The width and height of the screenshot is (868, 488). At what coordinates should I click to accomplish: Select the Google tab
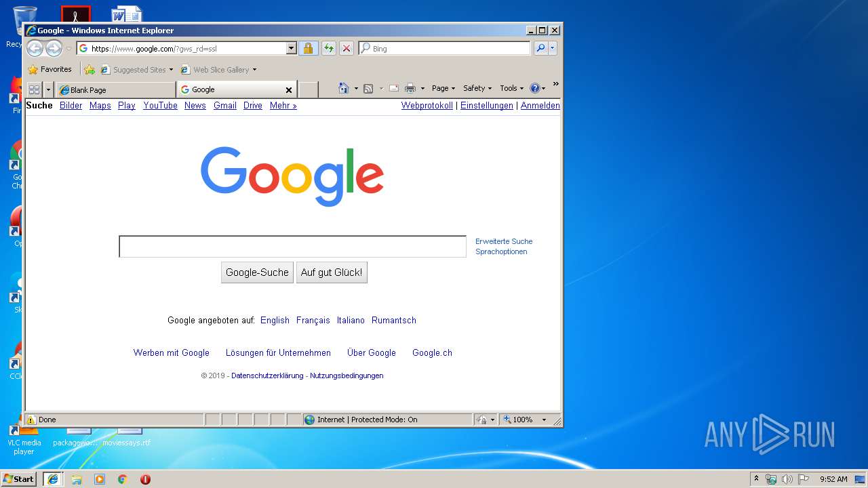[x=231, y=89]
